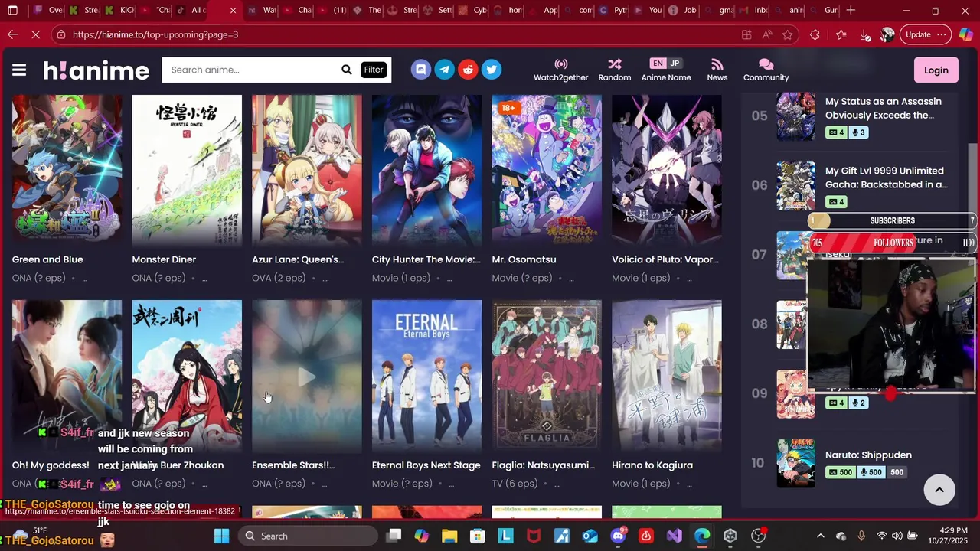Click Volicia of Pluto poster
The height and width of the screenshot is (551, 980).
click(666, 170)
